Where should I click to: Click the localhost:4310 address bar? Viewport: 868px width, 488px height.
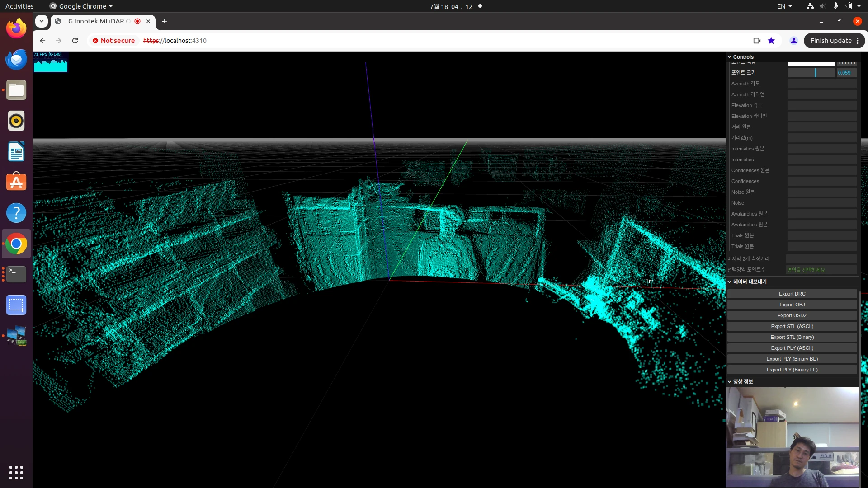[175, 41]
